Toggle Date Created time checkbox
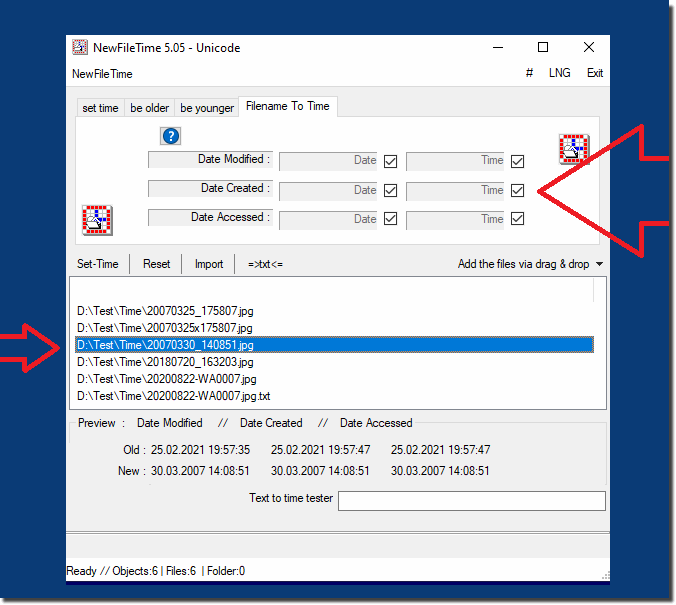Screen dimensions: 676x605 (x=517, y=190)
